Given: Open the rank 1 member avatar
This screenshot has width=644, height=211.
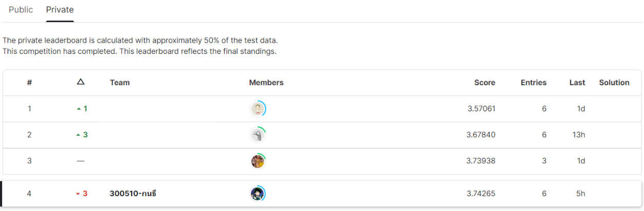Looking at the screenshot, I should pos(258,109).
